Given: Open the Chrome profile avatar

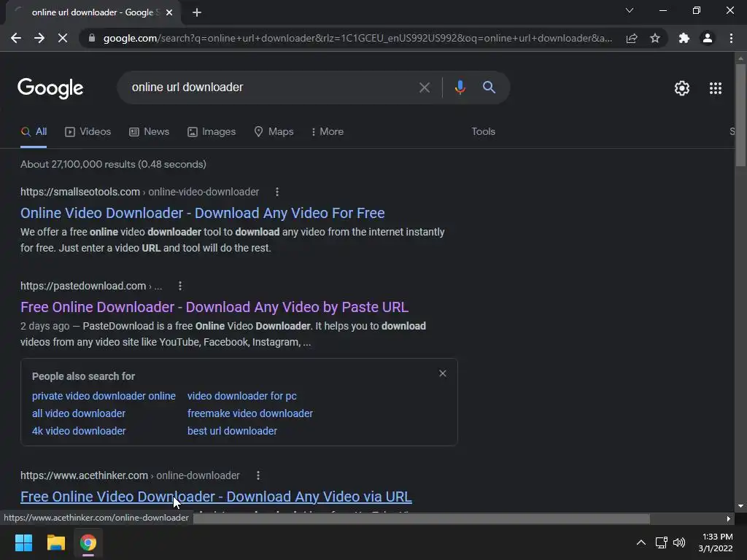Looking at the screenshot, I should (708, 38).
